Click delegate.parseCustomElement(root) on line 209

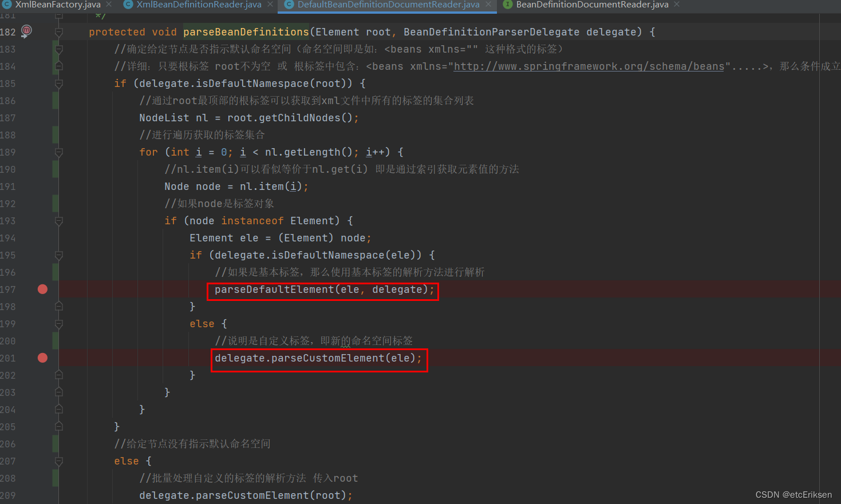coord(243,495)
